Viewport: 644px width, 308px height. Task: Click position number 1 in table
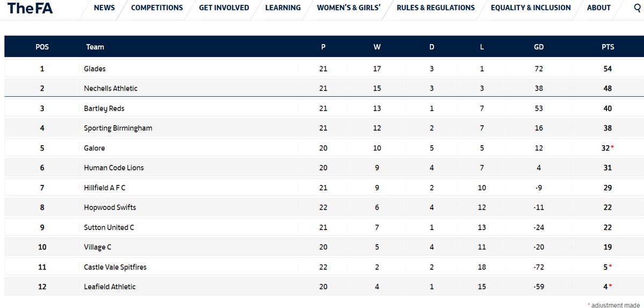[x=42, y=69]
